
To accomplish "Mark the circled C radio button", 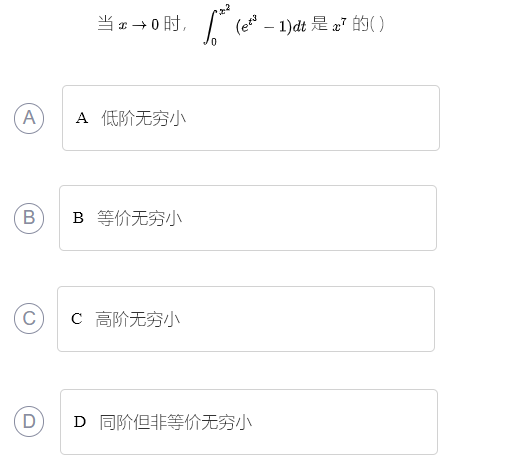I will coord(29,318).
